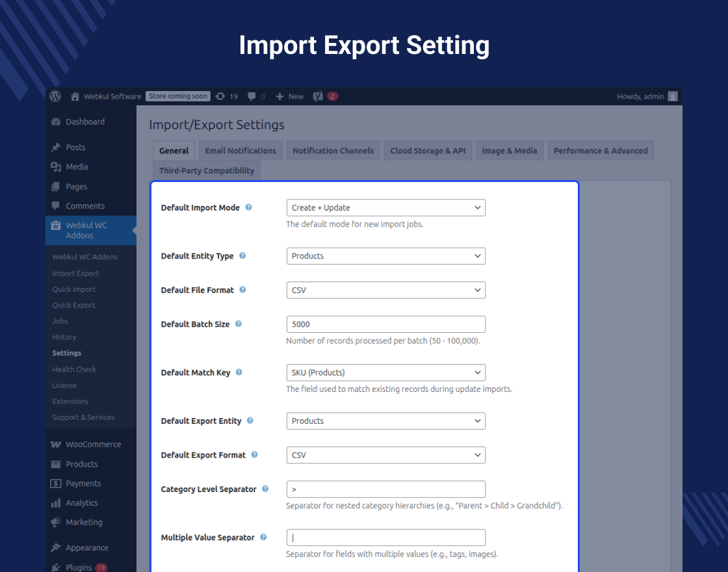Open the Default Match Key dropdown
Viewport: 728px width, 572px height.
(x=386, y=372)
